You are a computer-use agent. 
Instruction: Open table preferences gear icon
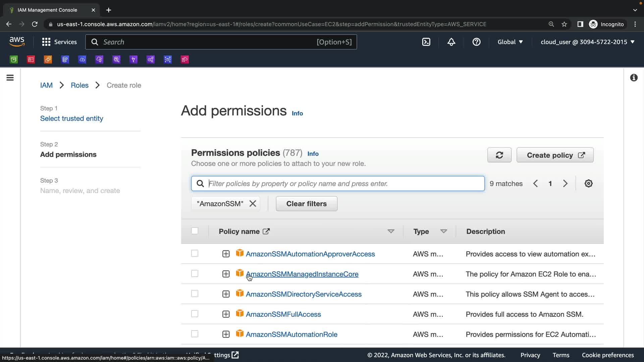(588, 184)
